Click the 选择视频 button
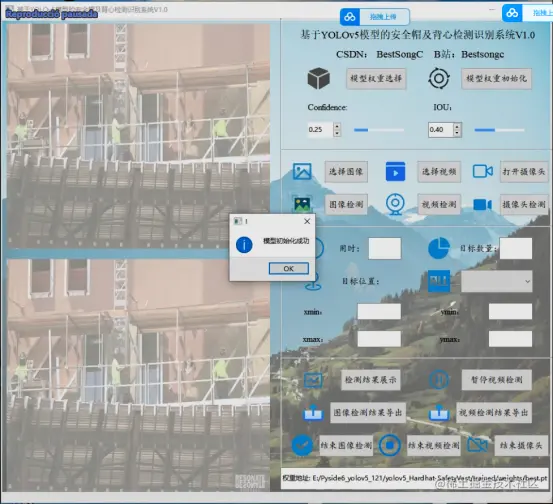The height and width of the screenshot is (504, 553). [439, 171]
